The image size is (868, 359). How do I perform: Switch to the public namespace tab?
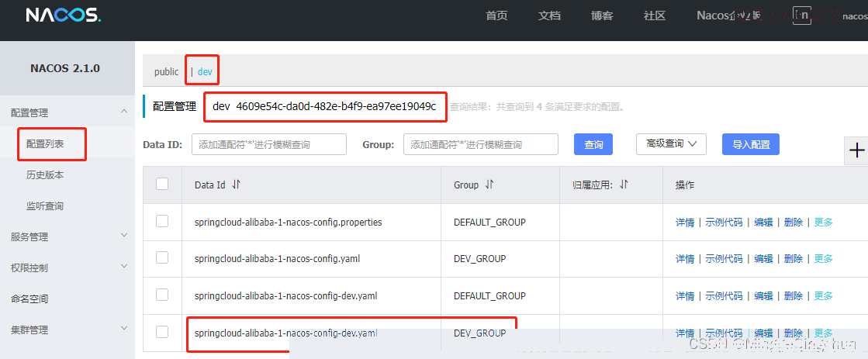point(167,72)
